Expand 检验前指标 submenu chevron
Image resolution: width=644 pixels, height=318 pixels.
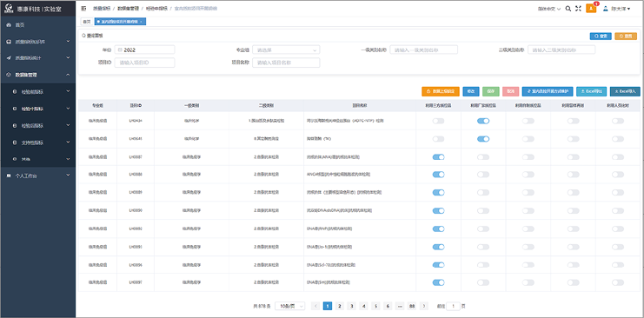tap(68, 91)
